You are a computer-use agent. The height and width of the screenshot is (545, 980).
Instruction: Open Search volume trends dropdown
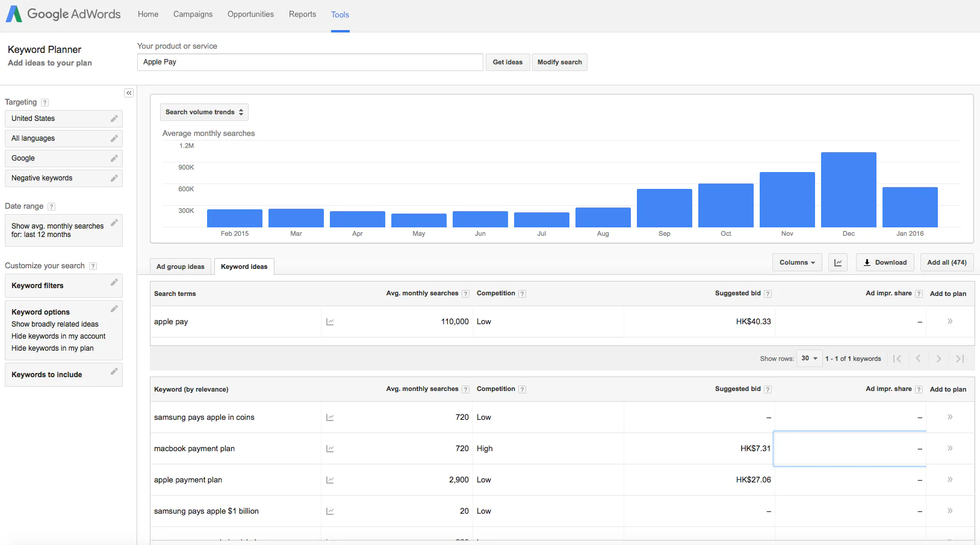204,112
